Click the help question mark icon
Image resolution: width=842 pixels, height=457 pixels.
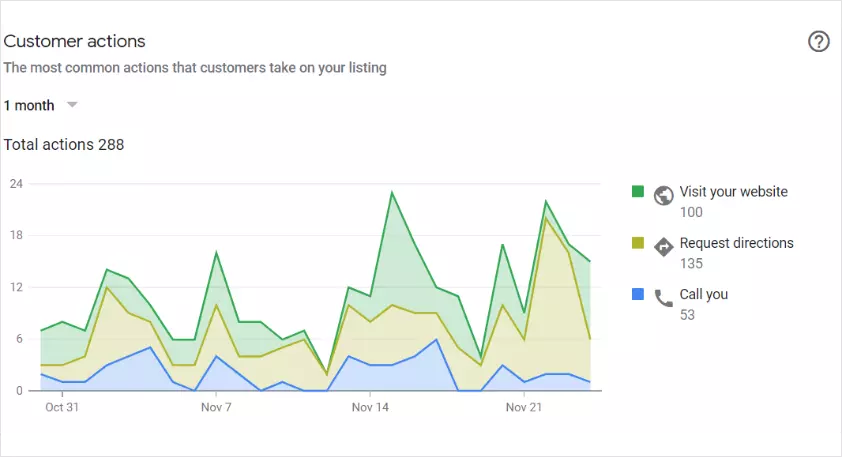(818, 42)
